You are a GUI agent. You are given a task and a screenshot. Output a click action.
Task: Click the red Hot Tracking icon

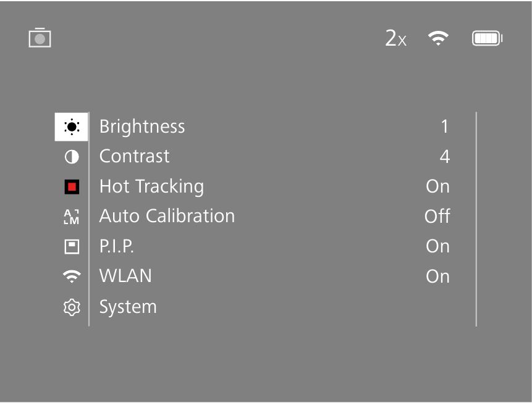coord(72,186)
